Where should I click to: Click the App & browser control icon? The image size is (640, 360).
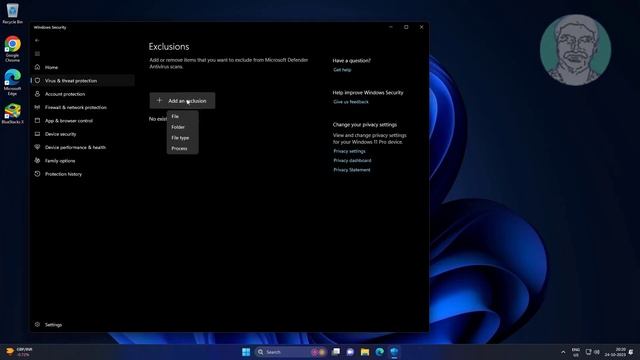pos(37,120)
